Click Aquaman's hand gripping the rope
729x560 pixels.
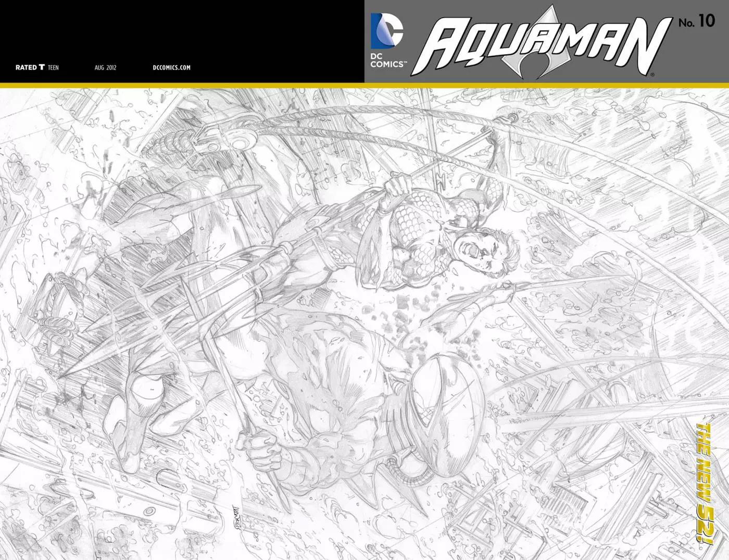point(397,186)
